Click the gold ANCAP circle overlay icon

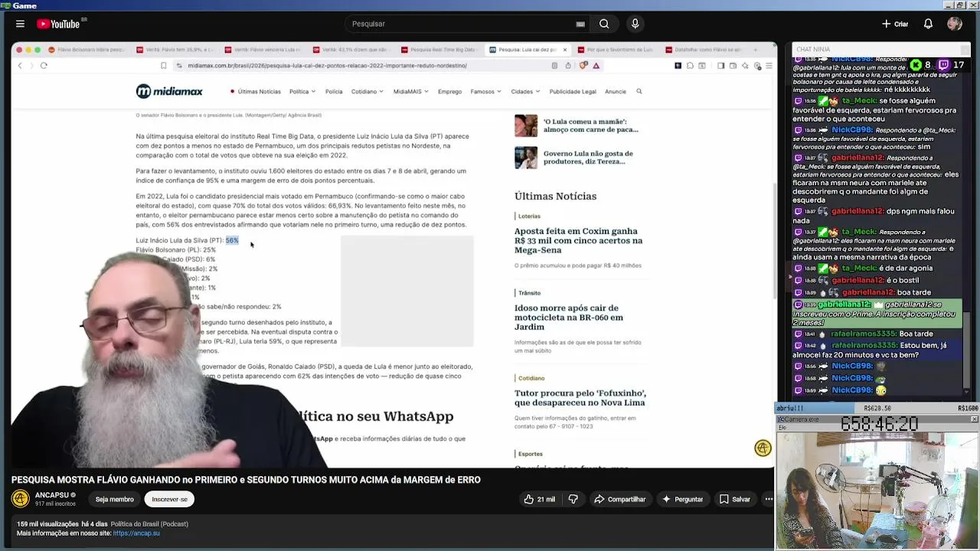click(x=763, y=448)
